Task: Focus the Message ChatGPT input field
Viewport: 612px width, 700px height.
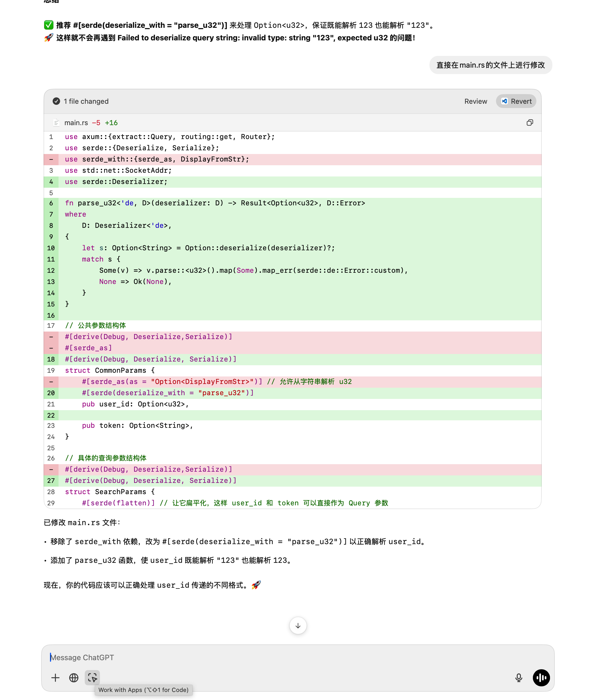Action: (298, 657)
